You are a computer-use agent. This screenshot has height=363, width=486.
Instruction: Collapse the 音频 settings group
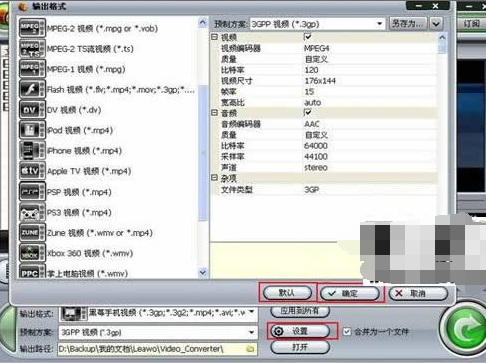click(214, 113)
